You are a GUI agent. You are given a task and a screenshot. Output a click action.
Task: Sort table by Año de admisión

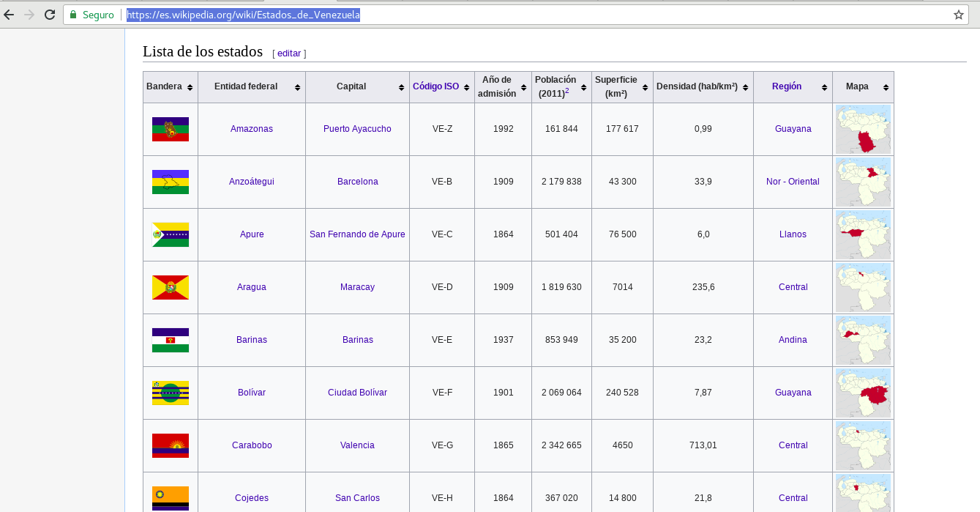523,87
